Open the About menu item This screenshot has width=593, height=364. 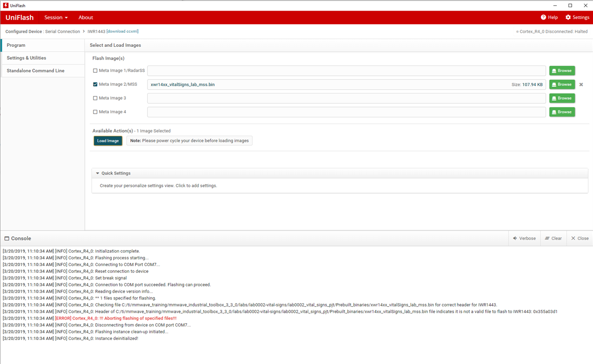[x=86, y=17]
